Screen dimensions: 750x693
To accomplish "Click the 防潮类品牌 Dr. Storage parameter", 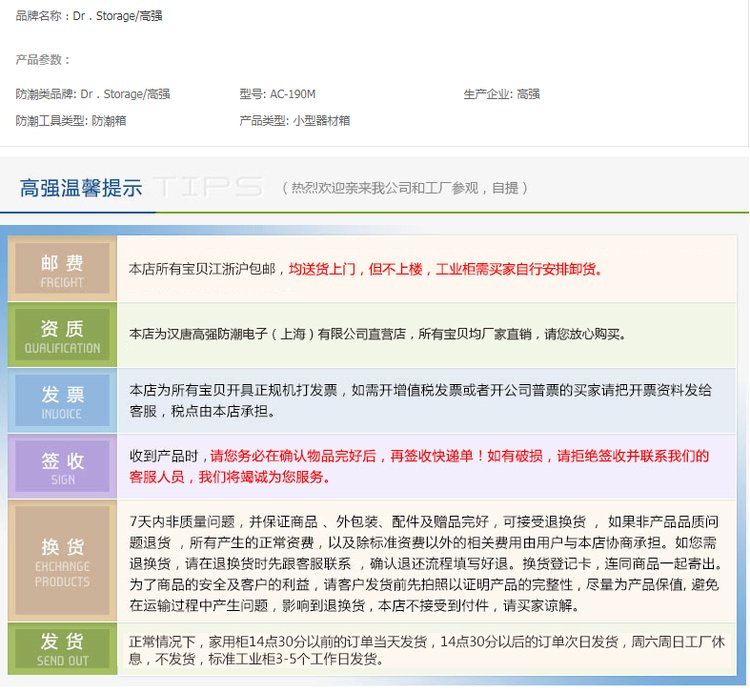I will [x=92, y=94].
